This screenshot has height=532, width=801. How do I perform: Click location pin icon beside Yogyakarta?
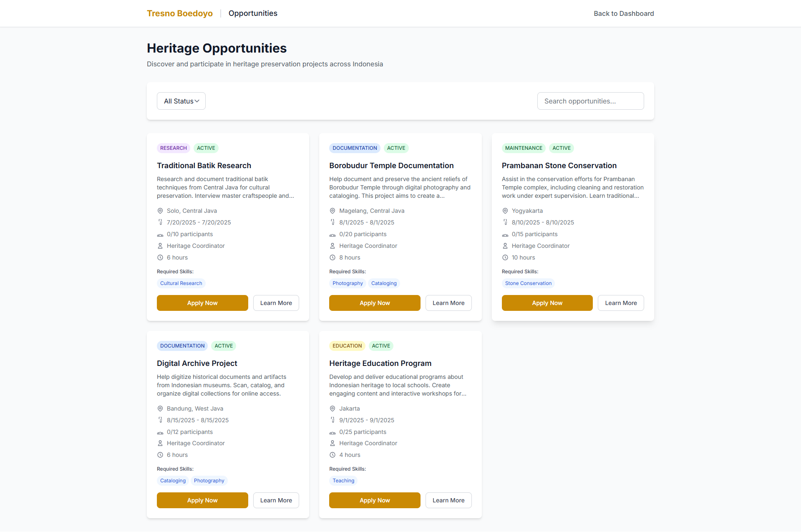click(x=505, y=211)
